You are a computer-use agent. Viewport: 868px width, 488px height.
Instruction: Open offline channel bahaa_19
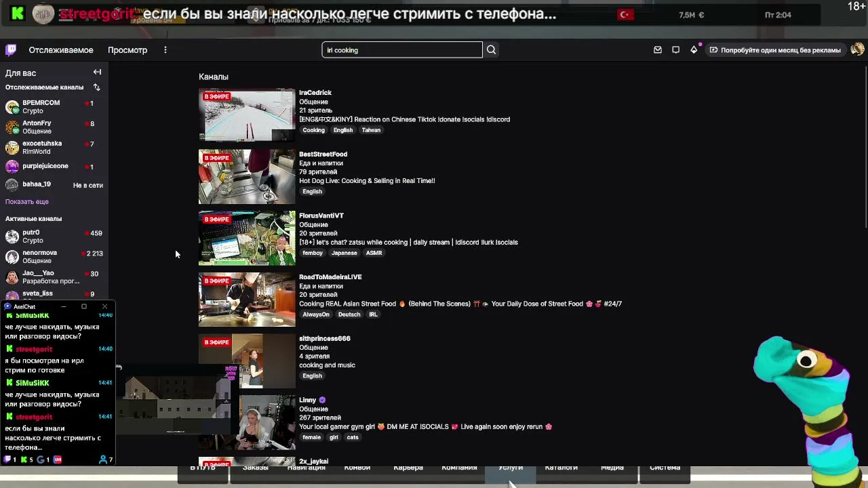tap(54, 184)
